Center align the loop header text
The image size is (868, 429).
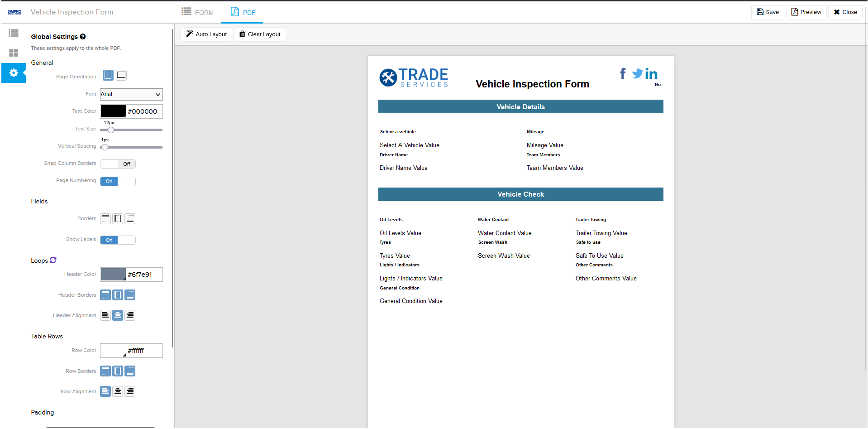point(118,315)
